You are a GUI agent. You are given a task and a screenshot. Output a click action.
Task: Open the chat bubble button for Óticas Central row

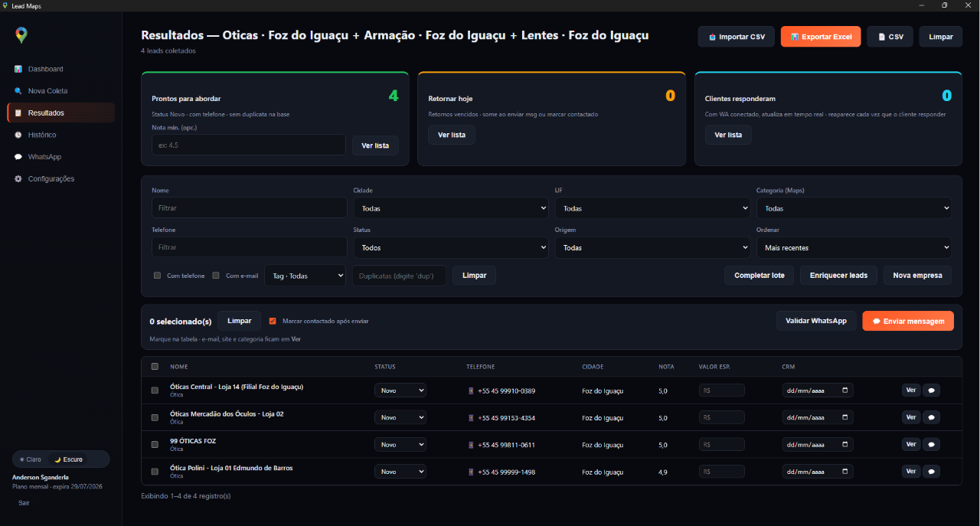click(931, 390)
